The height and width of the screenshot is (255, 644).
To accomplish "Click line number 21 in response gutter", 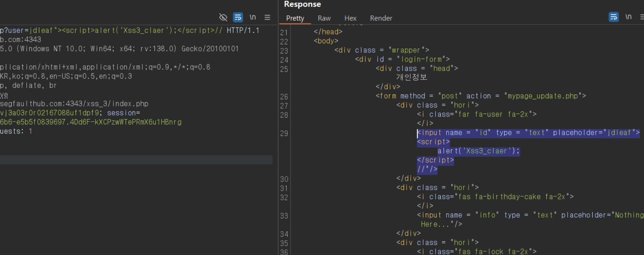I will [x=284, y=33].
